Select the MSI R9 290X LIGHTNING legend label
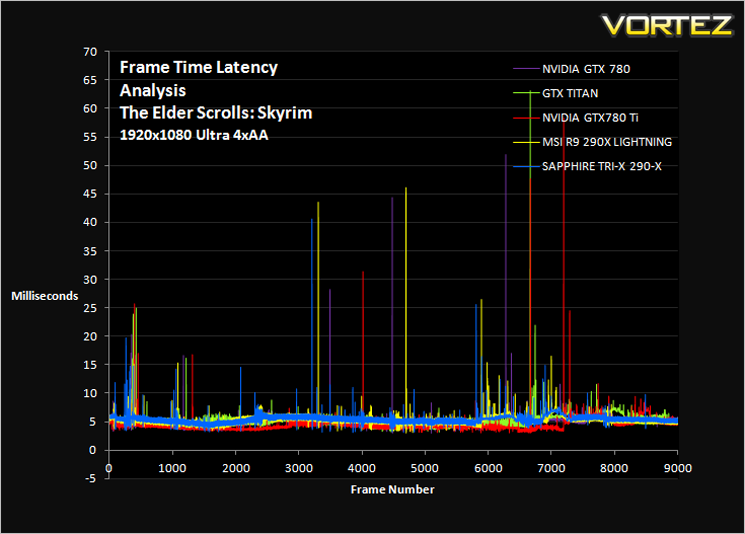The width and height of the screenshot is (745, 534). pos(607,142)
